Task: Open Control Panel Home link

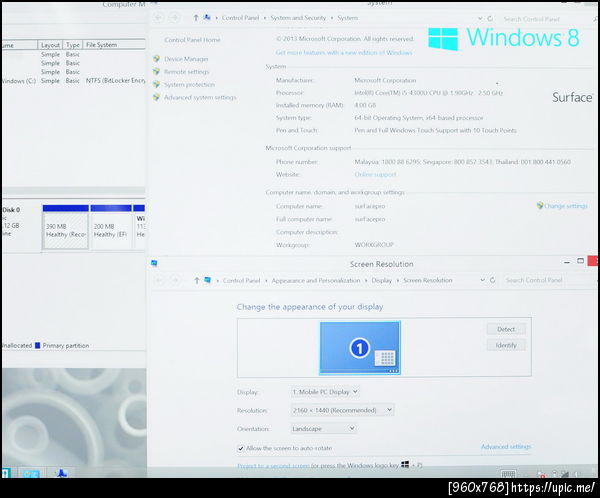Action: 192,40
